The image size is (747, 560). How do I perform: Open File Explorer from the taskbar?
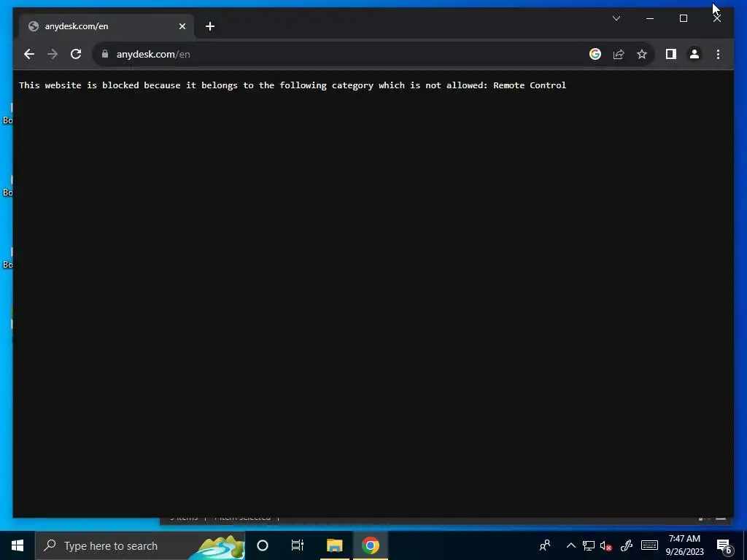[x=334, y=545]
